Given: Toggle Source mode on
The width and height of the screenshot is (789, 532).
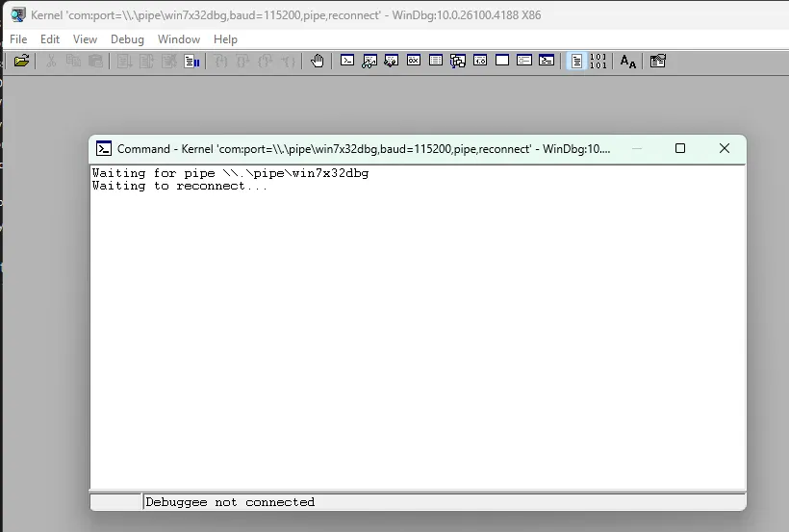Looking at the screenshot, I should coord(576,62).
